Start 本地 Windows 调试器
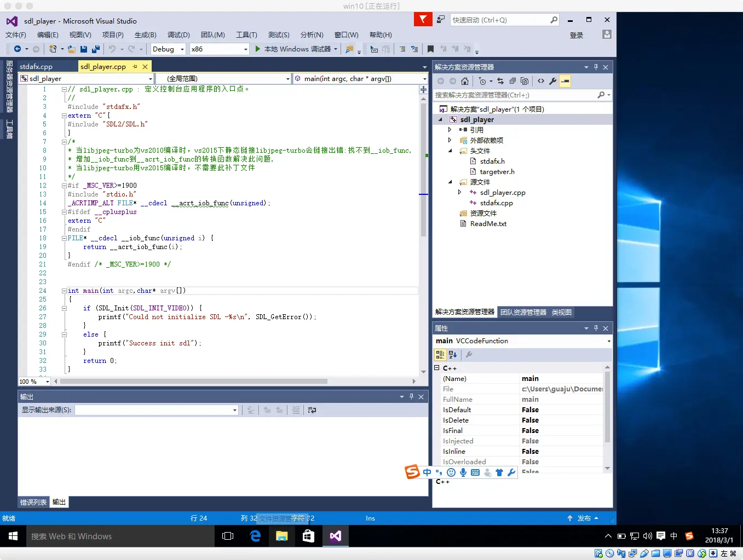 point(296,49)
